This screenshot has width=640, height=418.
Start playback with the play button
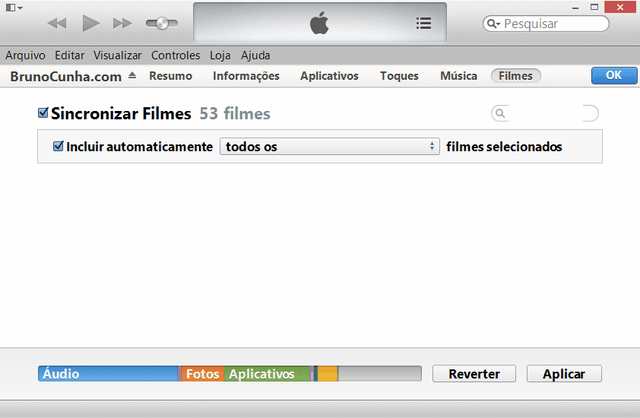click(x=91, y=23)
